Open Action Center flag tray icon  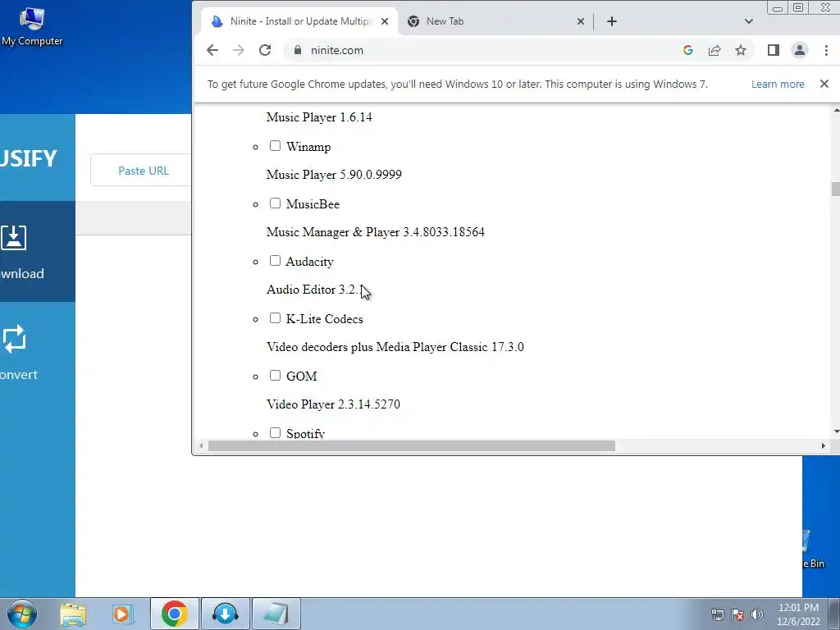[737, 614]
